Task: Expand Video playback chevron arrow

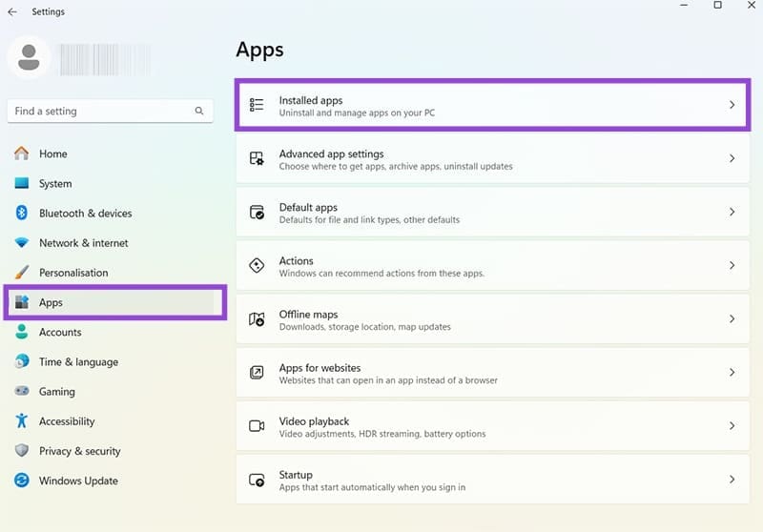Action: [x=732, y=426]
